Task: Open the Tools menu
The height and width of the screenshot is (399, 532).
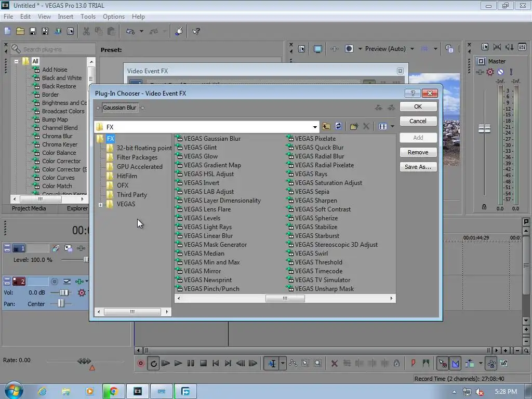Action: pyautogui.click(x=88, y=16)
